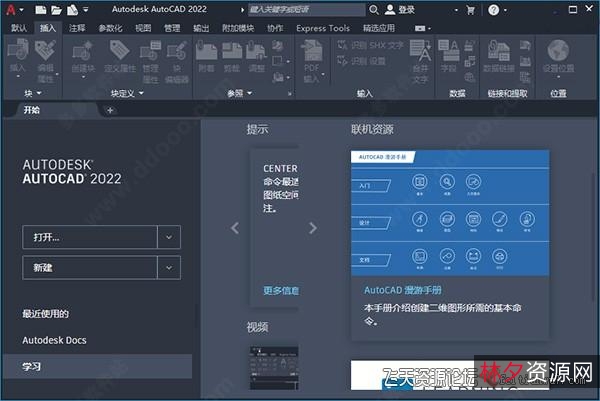Open the 块编辑器 block editor icon
Viewport: 600px width, 401px height.
[x=176, y=51]
